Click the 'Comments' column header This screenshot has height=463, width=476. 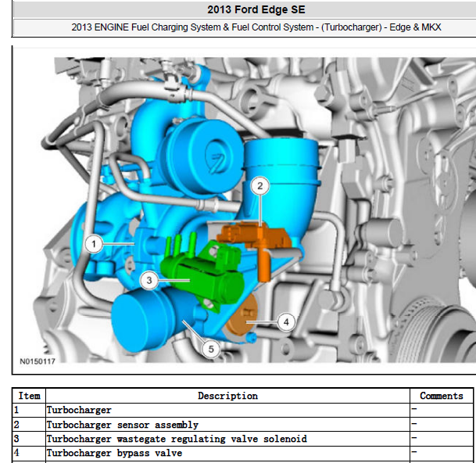pyautogui.click(x=442, y=396)
